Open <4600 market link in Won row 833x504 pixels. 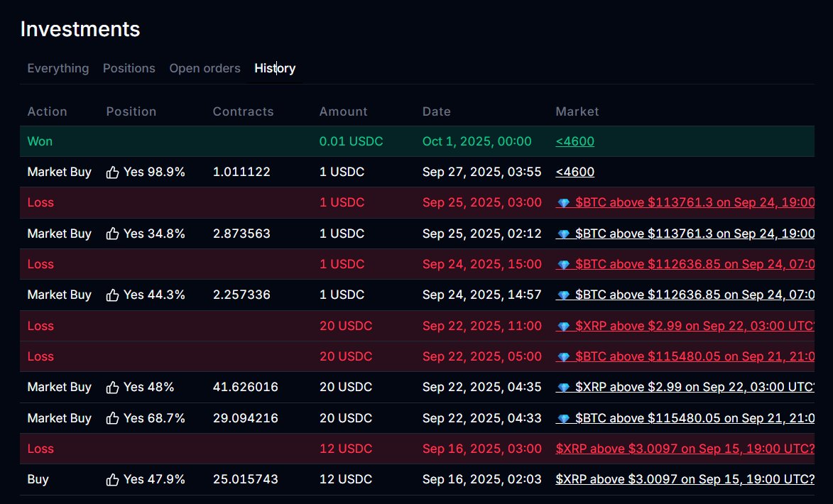[x=575, y=141]
